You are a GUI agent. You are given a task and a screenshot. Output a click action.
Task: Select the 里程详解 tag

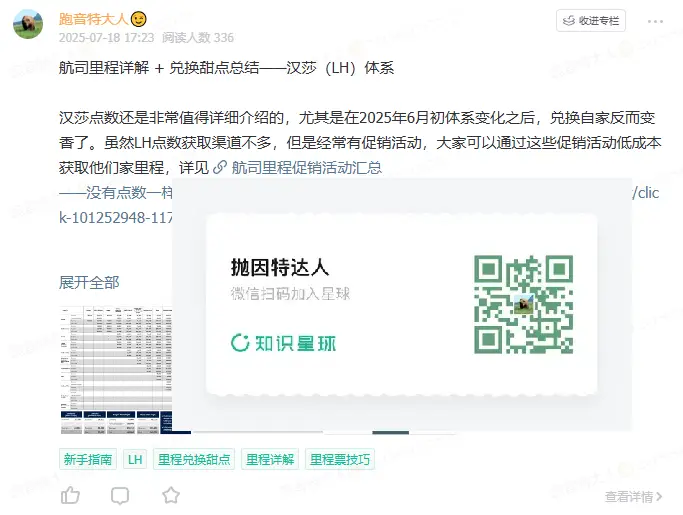[x=270, y=459]
